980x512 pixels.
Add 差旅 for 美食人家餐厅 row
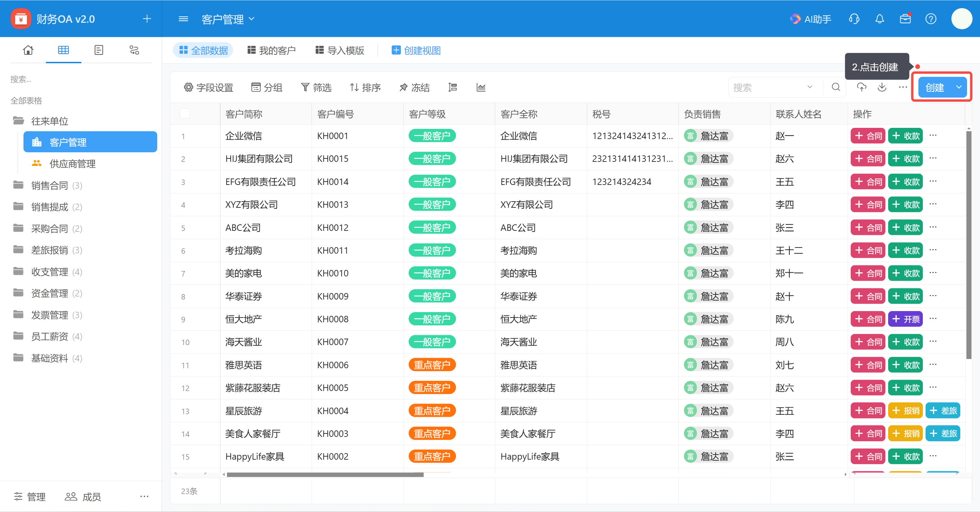(x=943, y=433)
